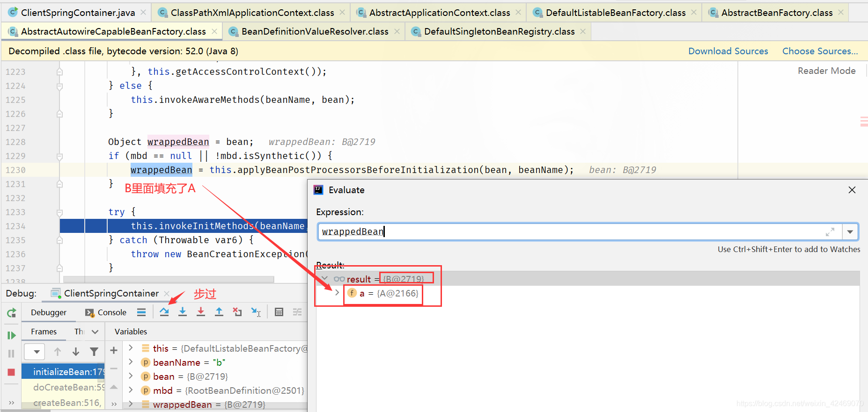Viewport: 868px width, 412px height.
Task: Click the Force Step Into red arrow icon
Action: [201, 312]
